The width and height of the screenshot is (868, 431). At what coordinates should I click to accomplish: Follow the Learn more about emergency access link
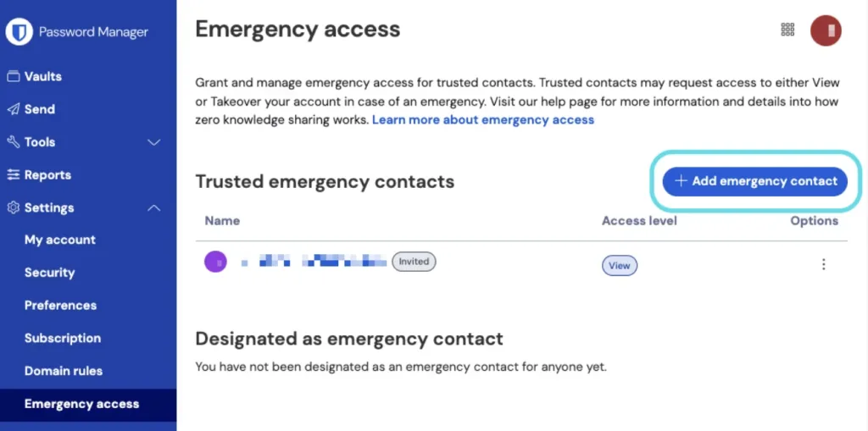point(483,120)
